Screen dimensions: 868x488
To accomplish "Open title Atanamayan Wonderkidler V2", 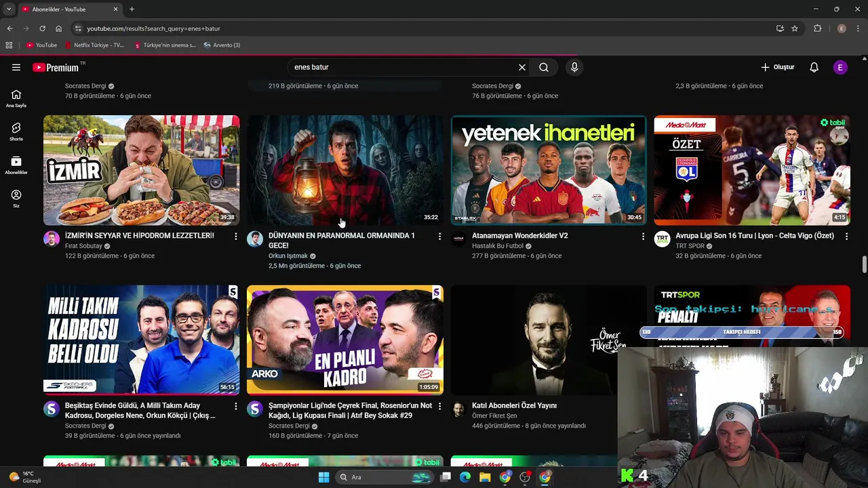I will (520, 236).
